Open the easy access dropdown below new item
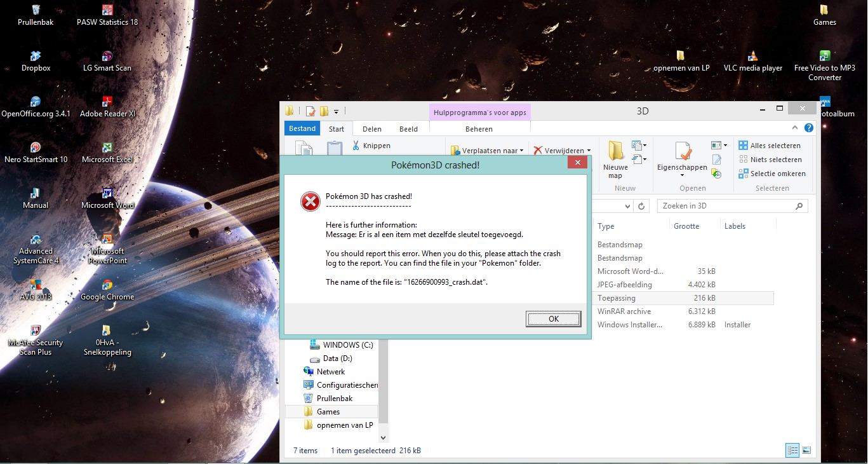This screenshot has width=868, height=464. [x=638, y=159]
